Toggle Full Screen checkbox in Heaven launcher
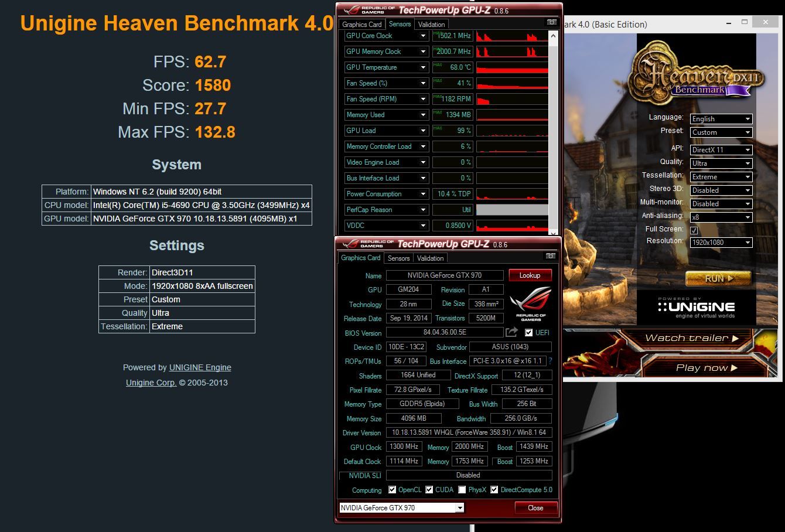Image resolution: width=785 pixels, height=532 pixels. [694, 230]
